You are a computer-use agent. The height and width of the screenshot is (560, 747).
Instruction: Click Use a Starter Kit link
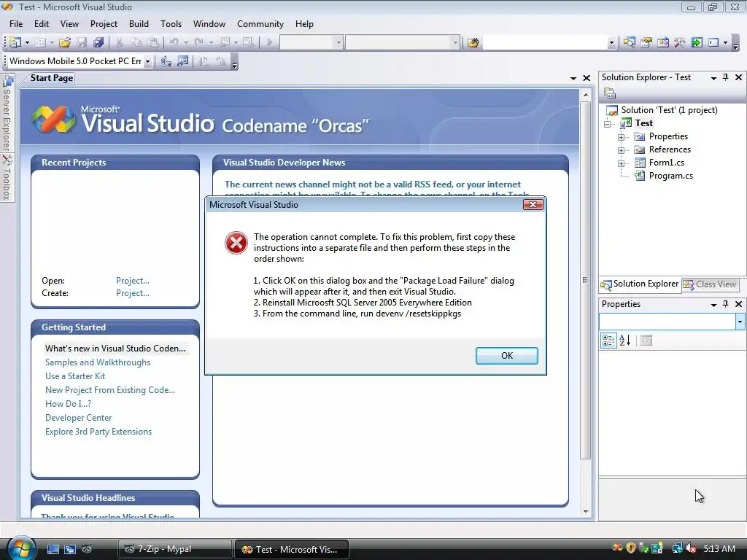(75, 376)
